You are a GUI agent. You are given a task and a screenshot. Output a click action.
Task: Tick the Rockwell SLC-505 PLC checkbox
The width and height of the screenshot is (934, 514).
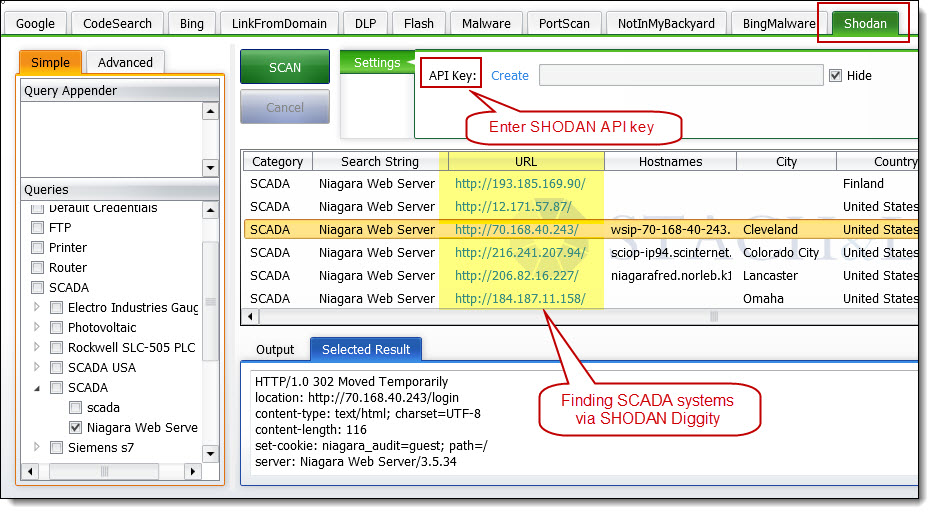[x=57, y=348]
